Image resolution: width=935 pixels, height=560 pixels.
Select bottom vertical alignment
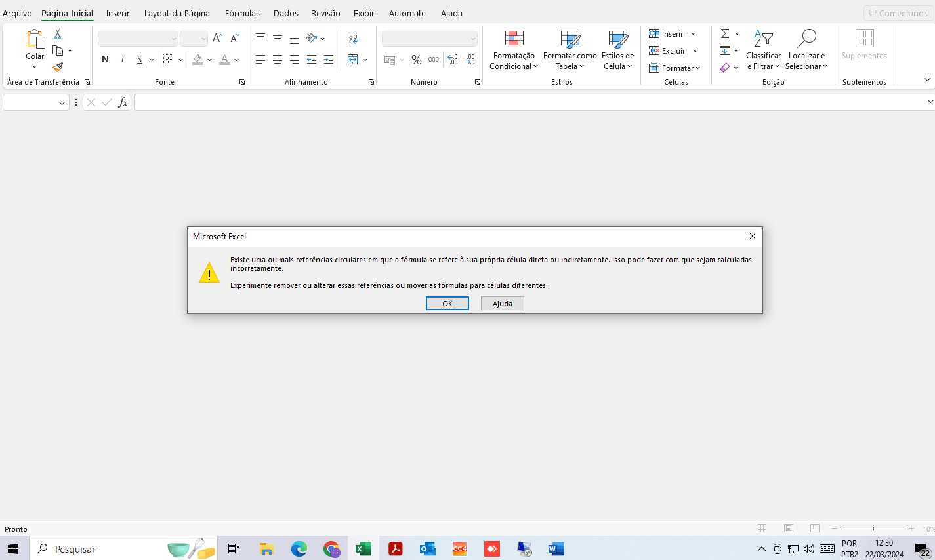click(x=295, y=39)
